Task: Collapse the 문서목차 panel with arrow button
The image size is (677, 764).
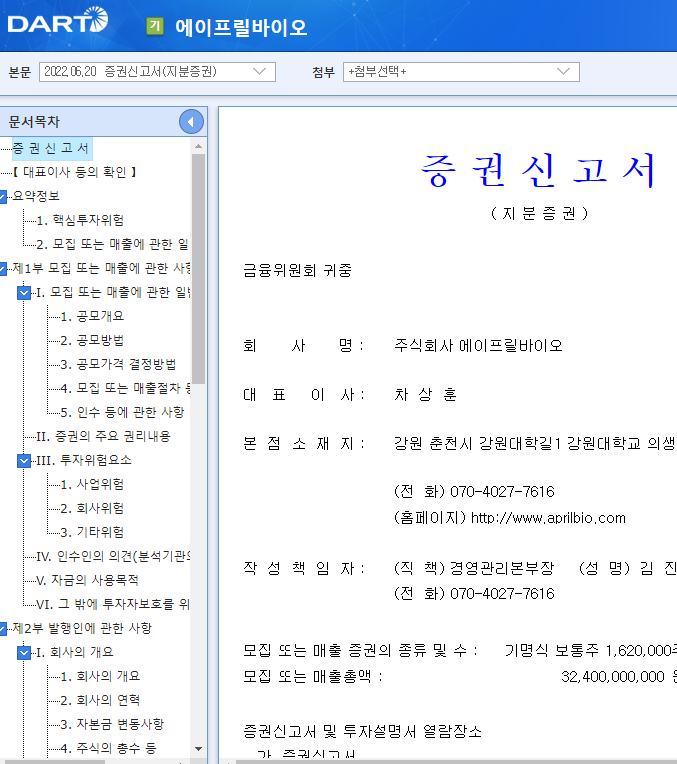Action: [191, 122]
